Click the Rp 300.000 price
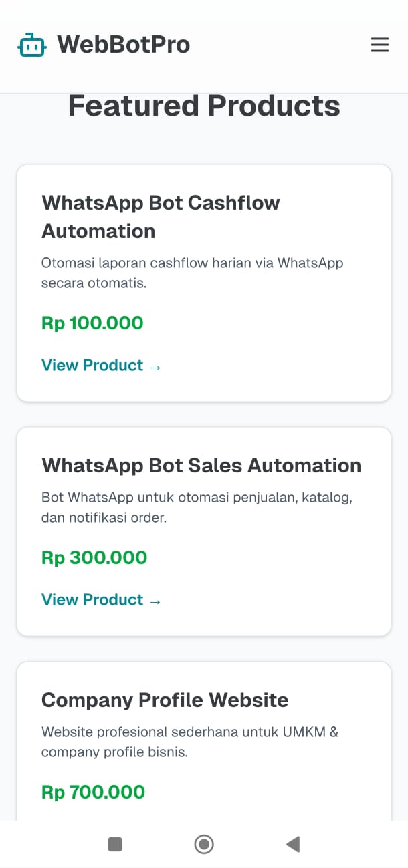The height and width of the screenshot is (868, 408). pyautogui.click(x=94, y=558)
